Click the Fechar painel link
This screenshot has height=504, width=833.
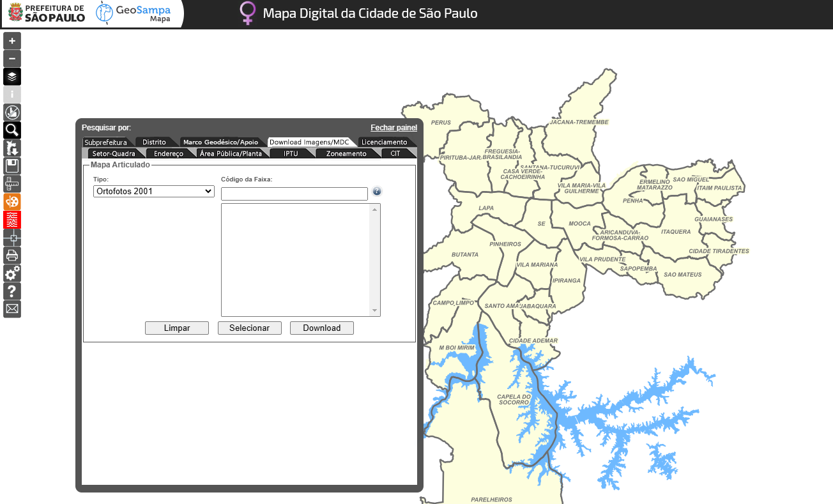pos(394,128)
